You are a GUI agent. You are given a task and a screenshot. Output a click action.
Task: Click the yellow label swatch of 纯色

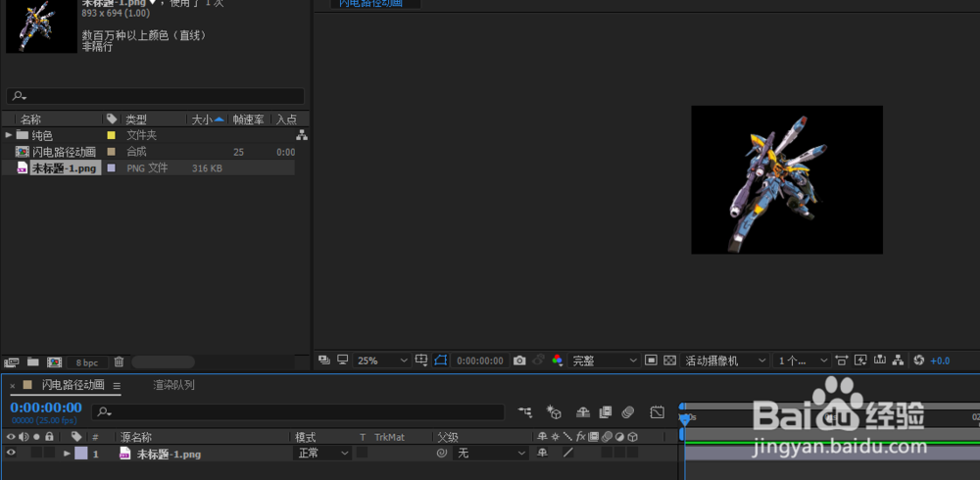click(x=112, y=135)
